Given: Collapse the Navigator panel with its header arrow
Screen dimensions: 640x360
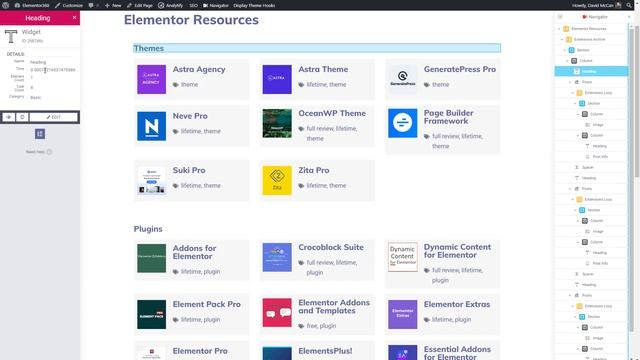Looking at the screenshot, I should coord(629,17).
